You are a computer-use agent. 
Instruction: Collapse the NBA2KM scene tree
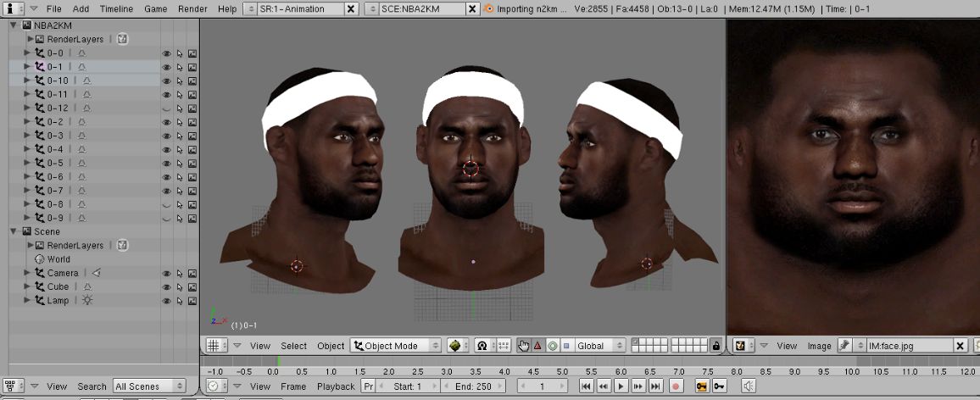tap(14, 25)
